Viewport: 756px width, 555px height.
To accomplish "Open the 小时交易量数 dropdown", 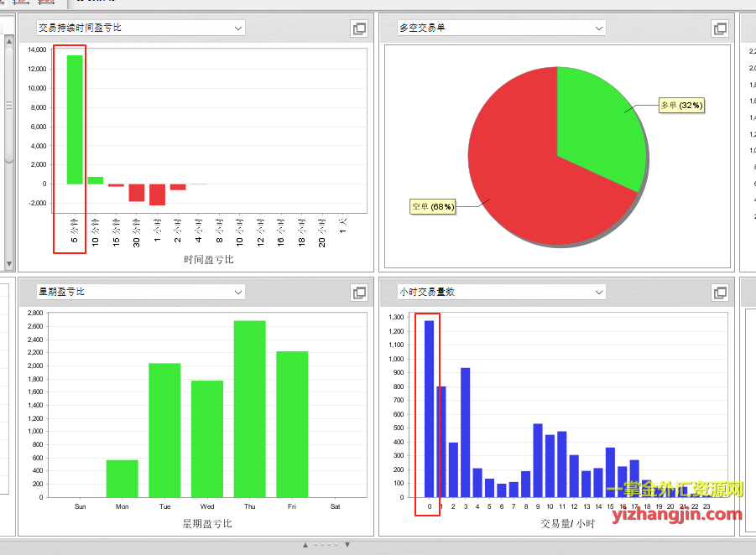I will (x=598, y=293).
